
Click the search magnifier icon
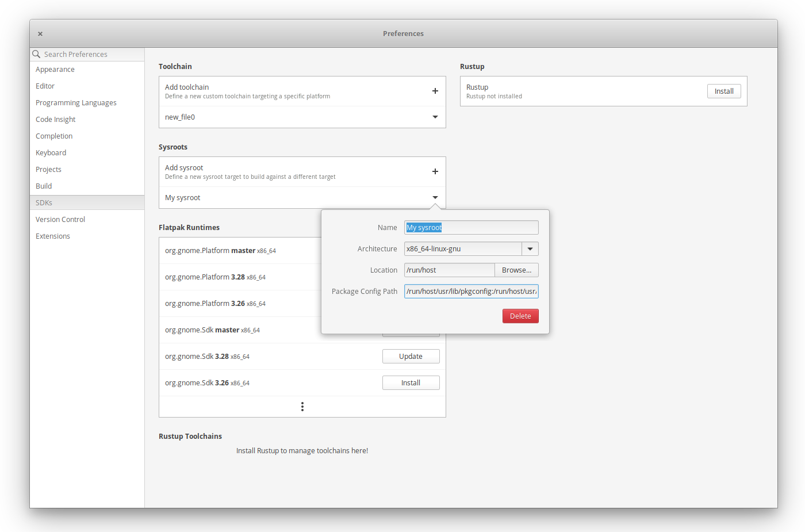click(36, 54)
